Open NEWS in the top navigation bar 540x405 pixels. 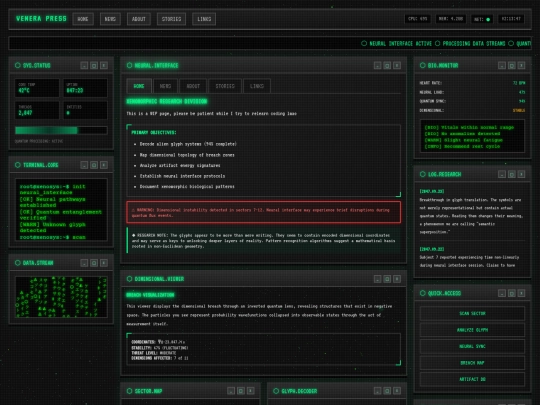coord(110,19)
